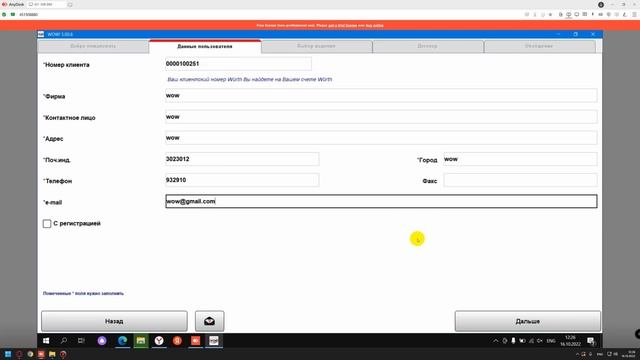
Task: Switch to the first greyed-out wizard tab
Action: coord(93,46)
